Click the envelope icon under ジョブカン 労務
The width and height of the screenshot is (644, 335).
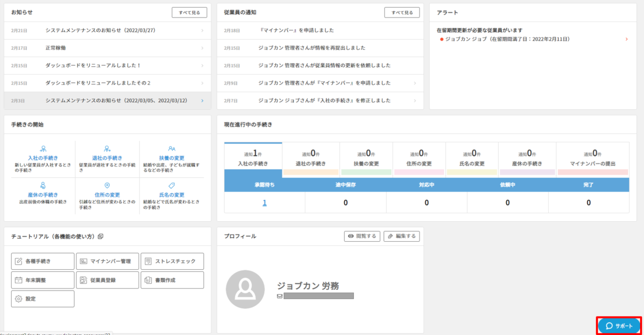[x=280, y=296]
